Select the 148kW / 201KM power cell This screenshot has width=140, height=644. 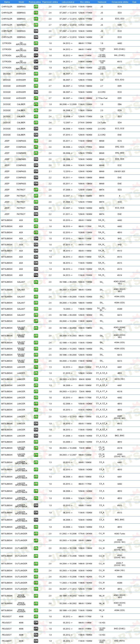coord(85,564)
